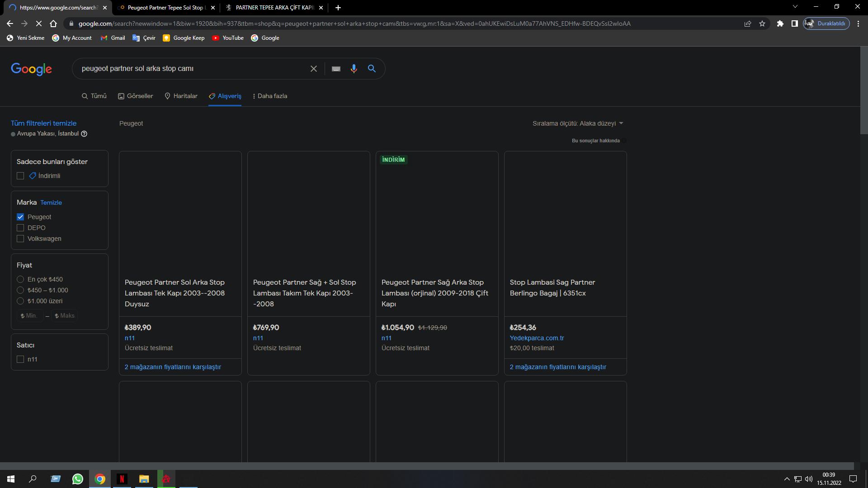Open WhatsApp from the taskbar
This screenshot has width=868, height=488.
[x=77, y=479]
